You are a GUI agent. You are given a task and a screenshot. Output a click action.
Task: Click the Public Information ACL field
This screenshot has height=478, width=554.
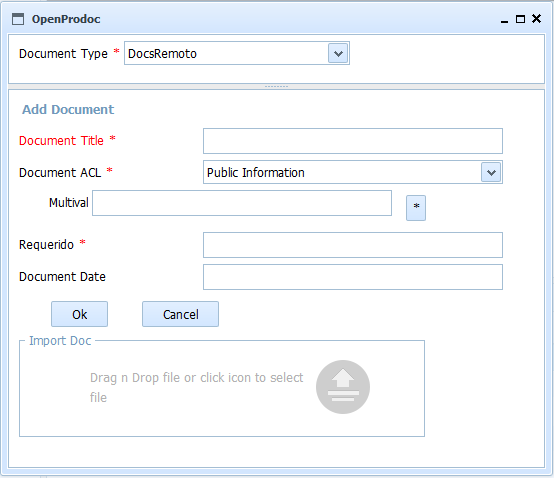pos(353,172)
